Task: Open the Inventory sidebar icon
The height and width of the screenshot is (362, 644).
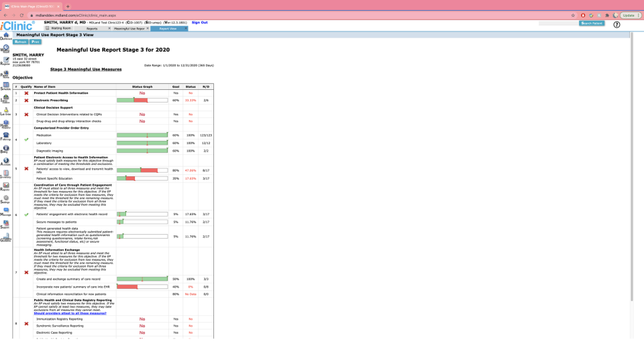Action: (x=6, y=174)
